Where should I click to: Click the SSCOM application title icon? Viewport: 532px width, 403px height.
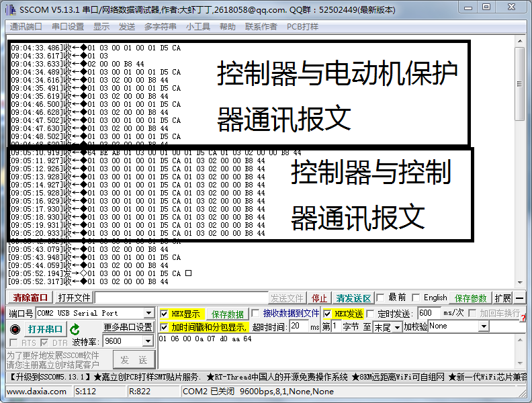pyautogui.click(x=11, y=9)
